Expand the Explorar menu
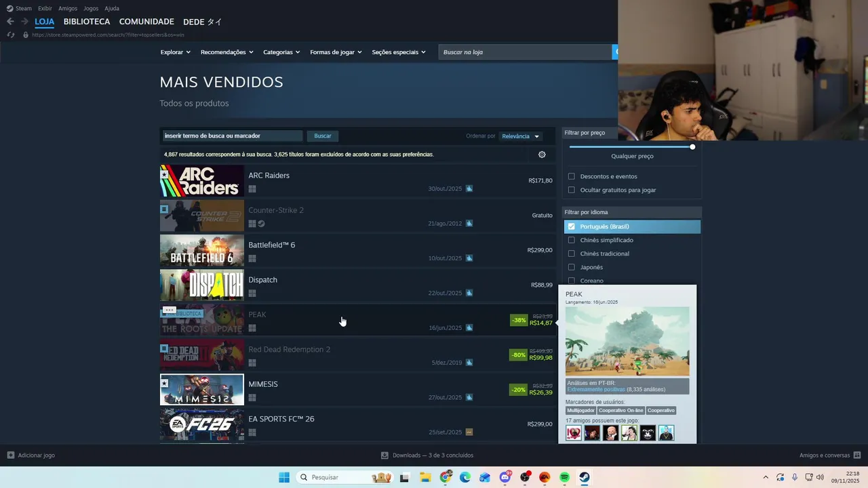 click(176, 52)
